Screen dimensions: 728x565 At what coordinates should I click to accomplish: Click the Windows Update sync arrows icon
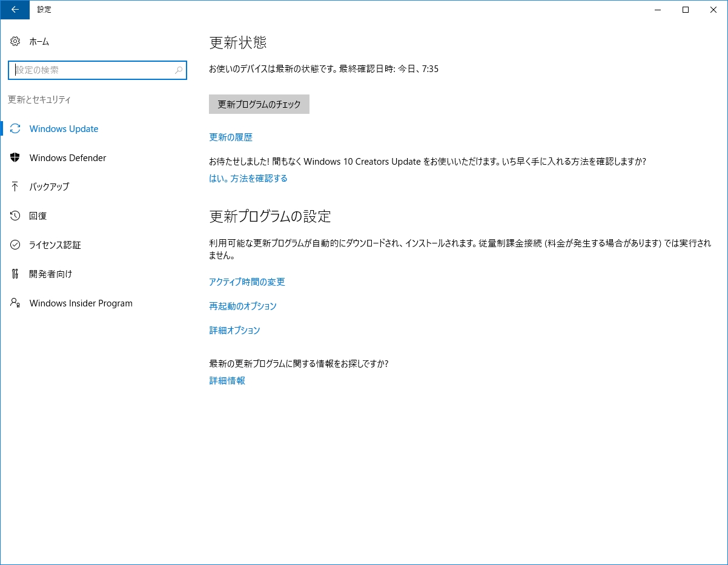(15, 128)
